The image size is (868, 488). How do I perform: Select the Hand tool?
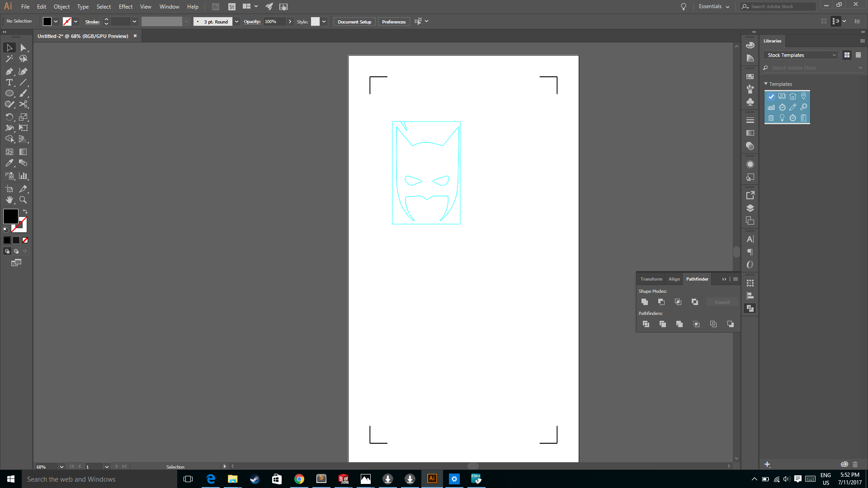click(9, 200)
